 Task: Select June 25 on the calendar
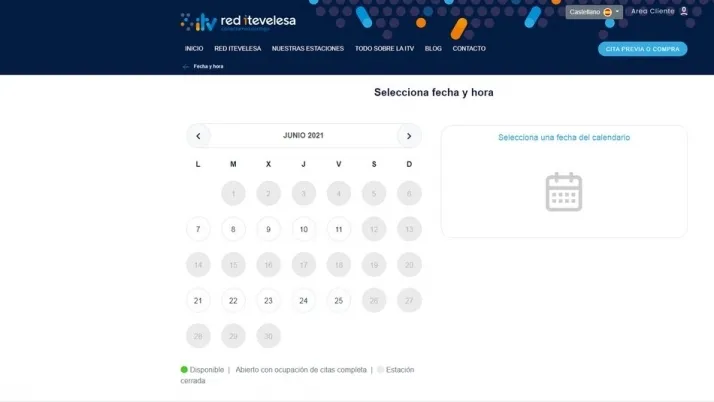point(338,300)
